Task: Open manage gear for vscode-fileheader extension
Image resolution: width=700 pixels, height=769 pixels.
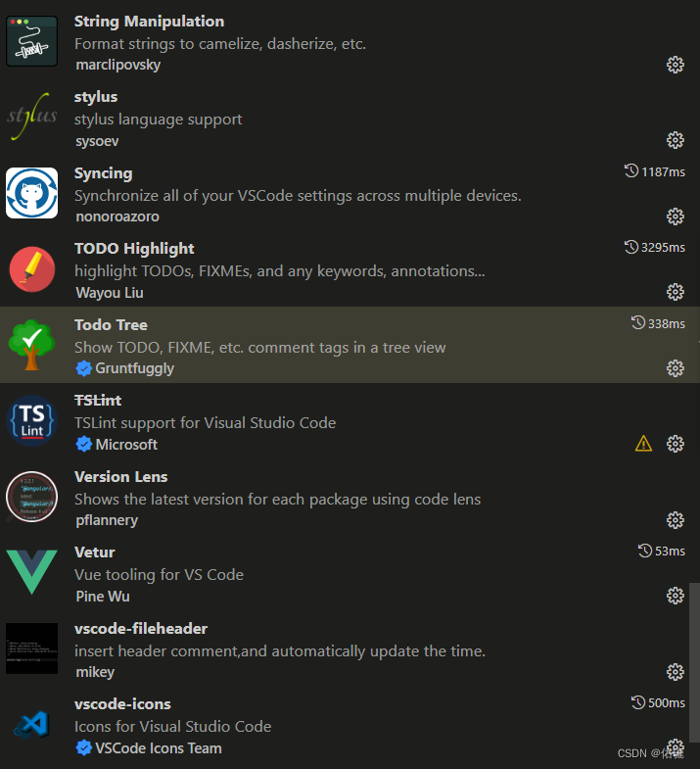Action: pyautogui.click(x=675, y=672)
